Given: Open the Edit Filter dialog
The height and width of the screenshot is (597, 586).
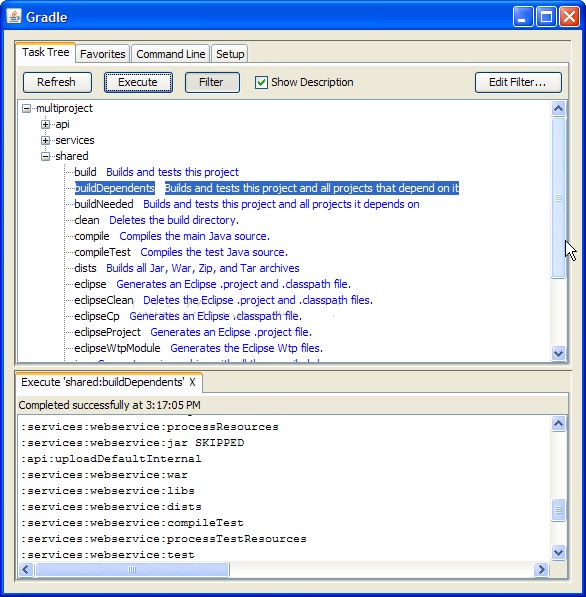Looking at the screenshot, I should 518,82.
